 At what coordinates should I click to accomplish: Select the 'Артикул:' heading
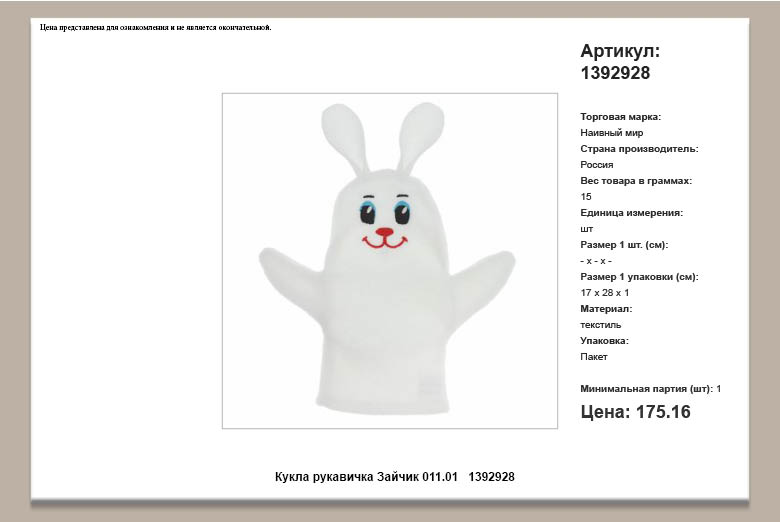pos(620,51)
